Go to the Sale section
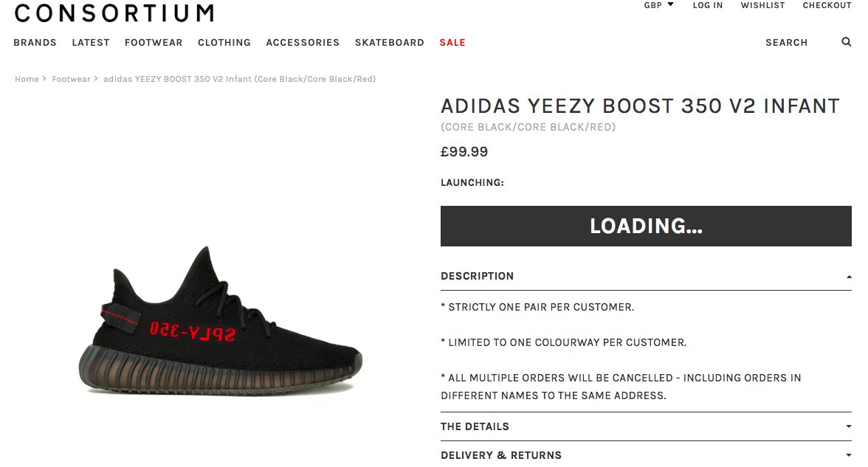The image size is (868, 467). pos(452,43)
